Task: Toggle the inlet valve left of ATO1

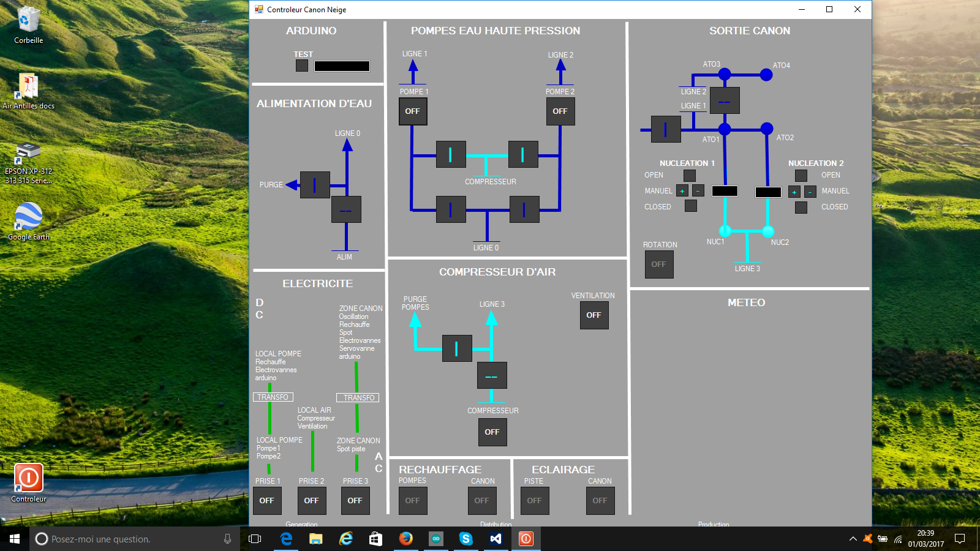Action: pos(666,129)
